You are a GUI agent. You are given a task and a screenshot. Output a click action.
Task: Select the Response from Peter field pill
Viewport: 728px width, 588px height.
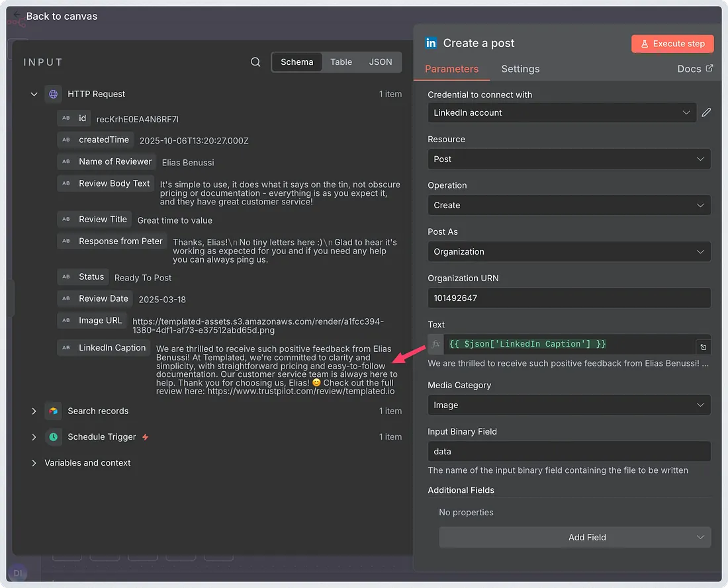click(x=112, y=241)
